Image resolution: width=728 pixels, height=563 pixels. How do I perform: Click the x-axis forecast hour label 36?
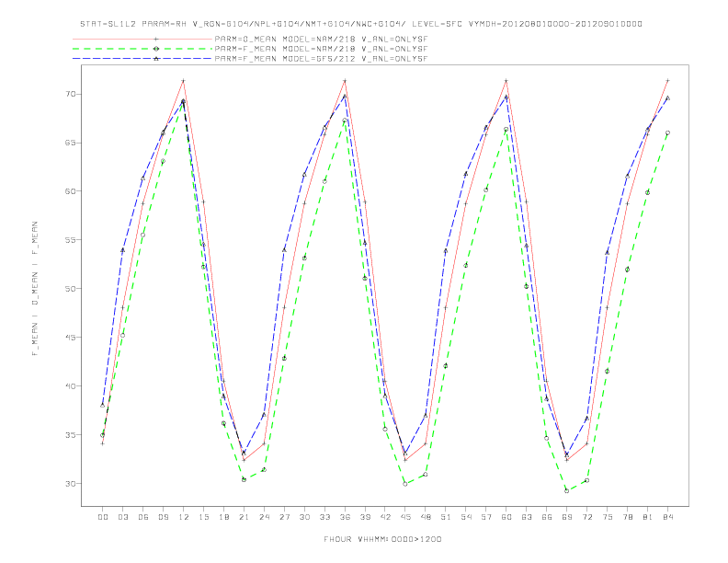pos(345,517)
